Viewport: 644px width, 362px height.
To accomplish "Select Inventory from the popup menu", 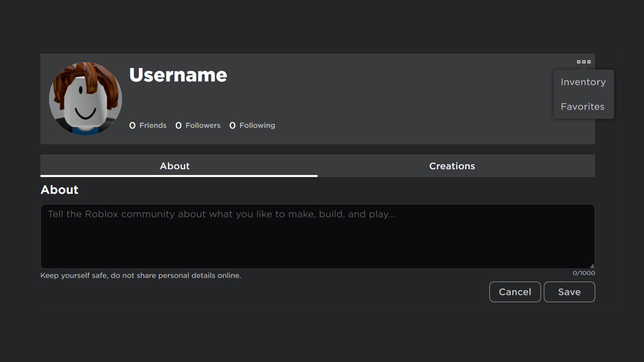I will click(583, 82).
